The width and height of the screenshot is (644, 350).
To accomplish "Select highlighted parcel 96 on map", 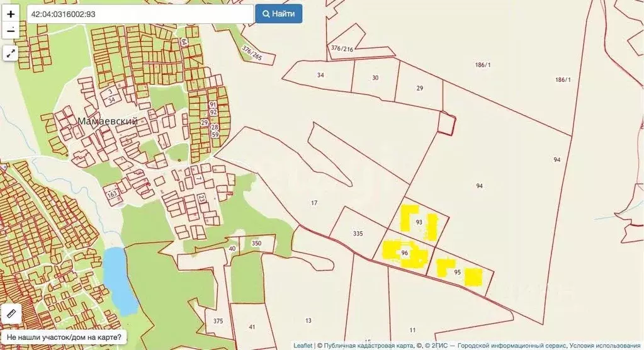I will 405,253.
